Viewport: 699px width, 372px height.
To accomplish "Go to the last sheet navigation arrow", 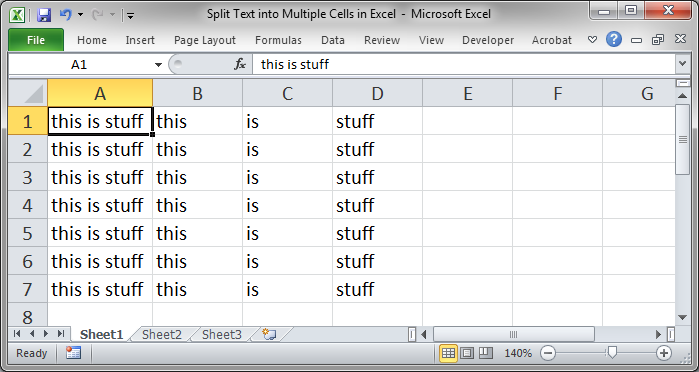I will [x=61, y=334].
